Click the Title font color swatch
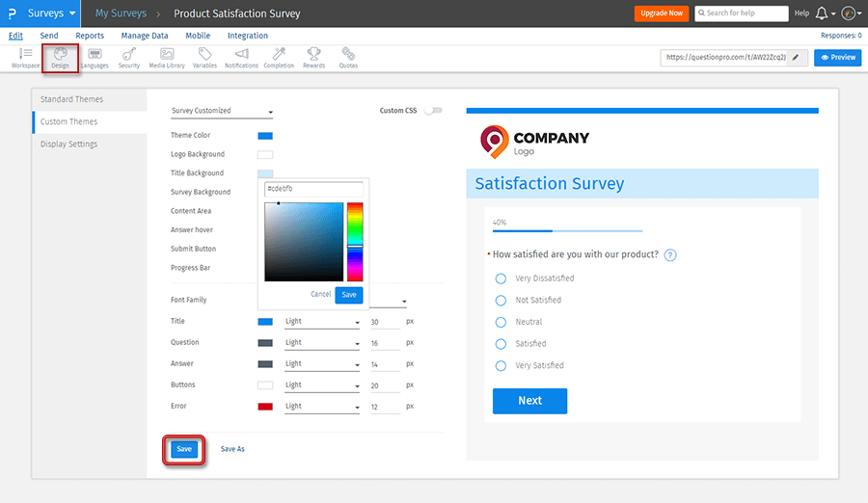868x503 pixels. pos(265,322)
